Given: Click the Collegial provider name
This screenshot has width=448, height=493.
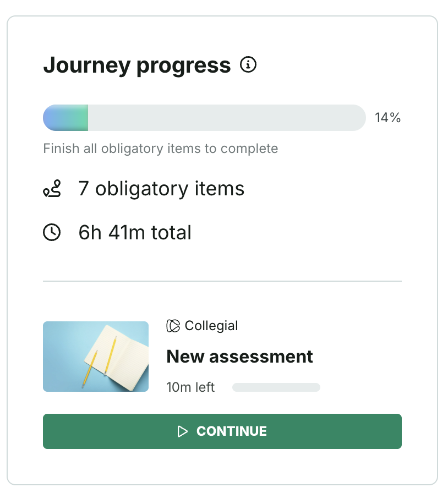Looking at the screenshot, I should click(211, 326).
